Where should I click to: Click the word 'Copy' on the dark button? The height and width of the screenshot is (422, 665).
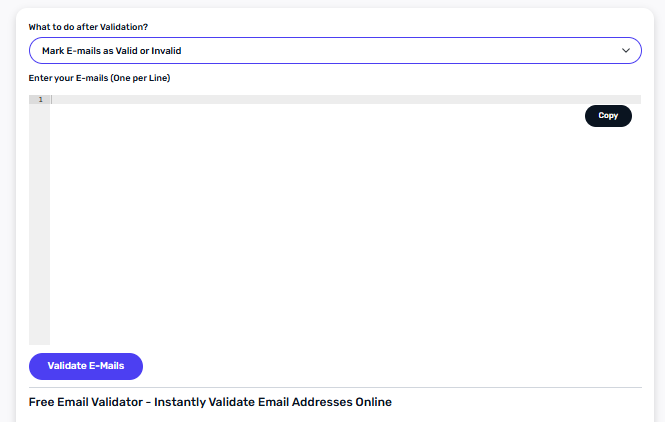[608, 116]
